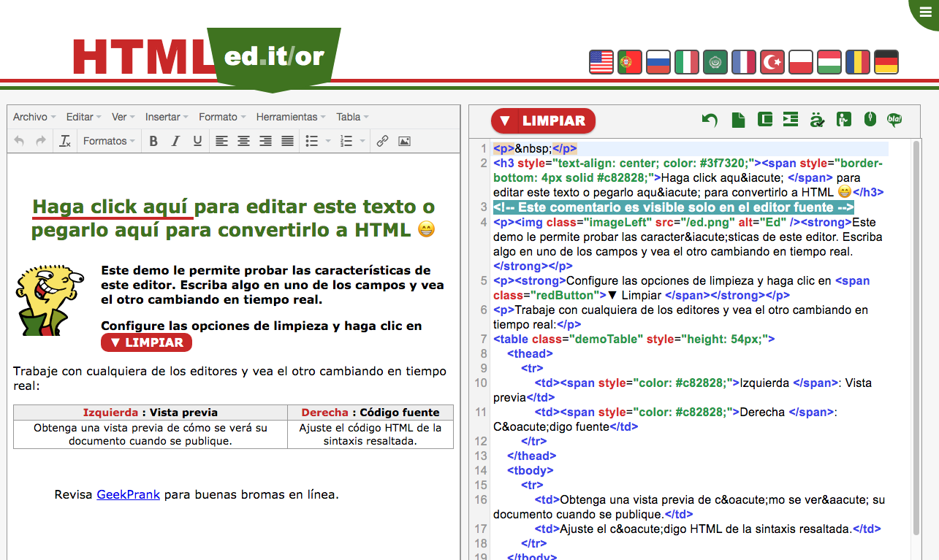The image size is (939, 560).
Task: Open the Tabla menu
Action: click(x=352, y=117)
